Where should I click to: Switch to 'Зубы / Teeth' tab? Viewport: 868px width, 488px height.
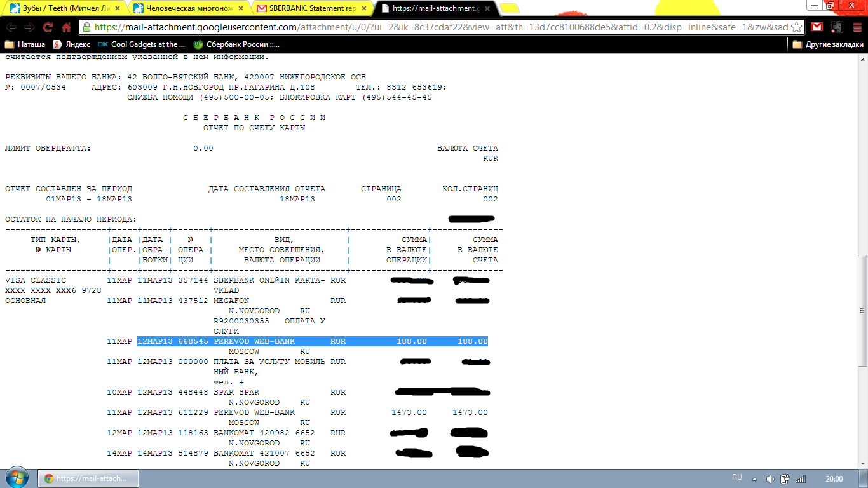click(x=64, y=8)
